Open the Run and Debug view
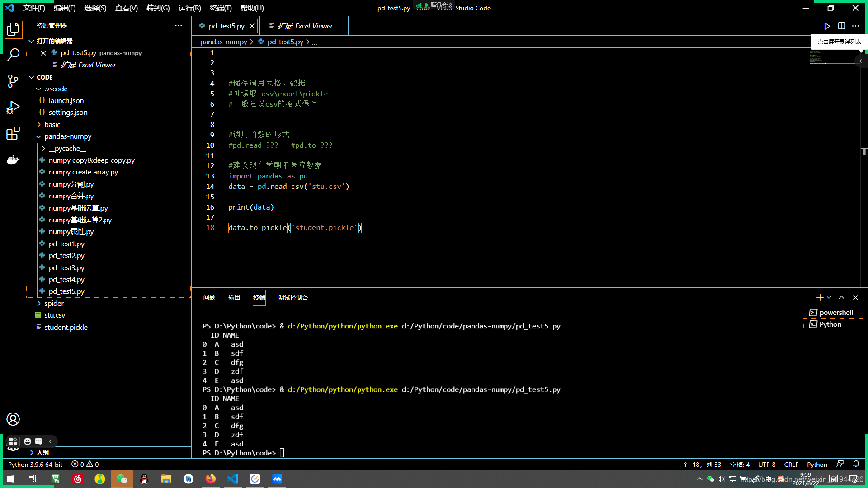 [13, 107]
